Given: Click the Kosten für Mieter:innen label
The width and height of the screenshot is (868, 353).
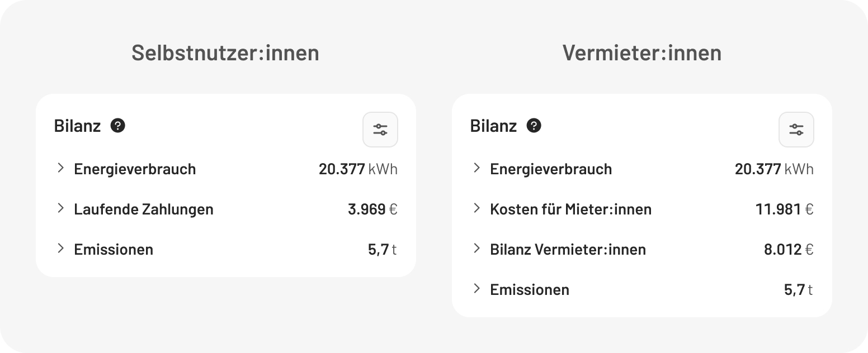Looking at the screenshot, I should click(570, 209).
